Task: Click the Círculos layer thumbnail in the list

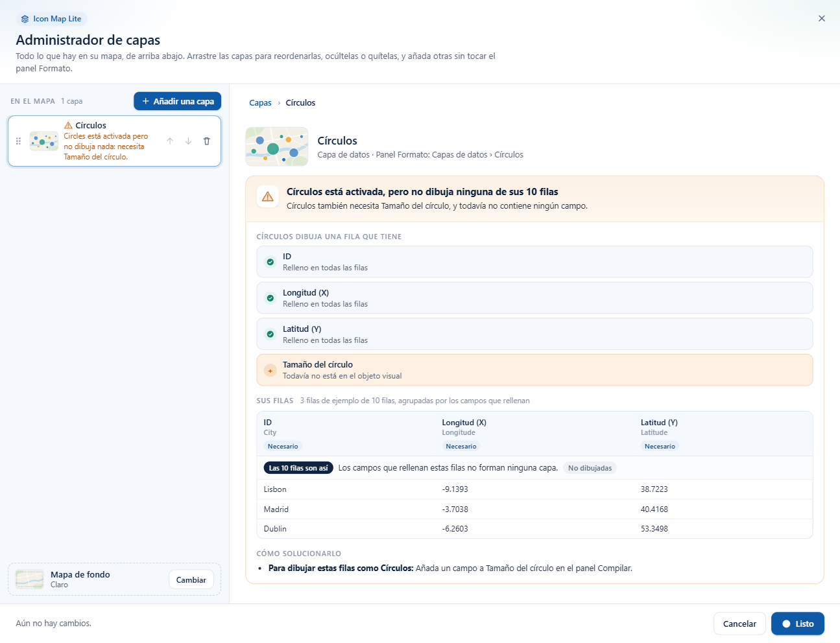Action: (44, 141)
